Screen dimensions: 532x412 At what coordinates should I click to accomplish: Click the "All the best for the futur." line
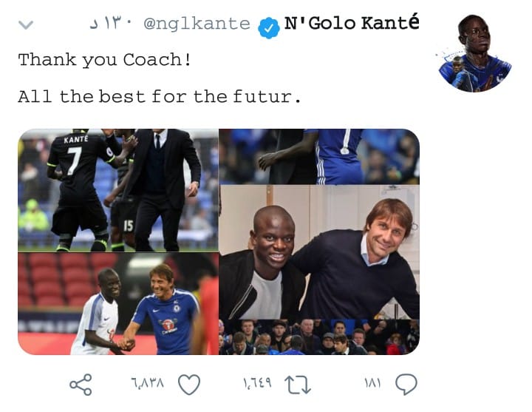(159, 96)
